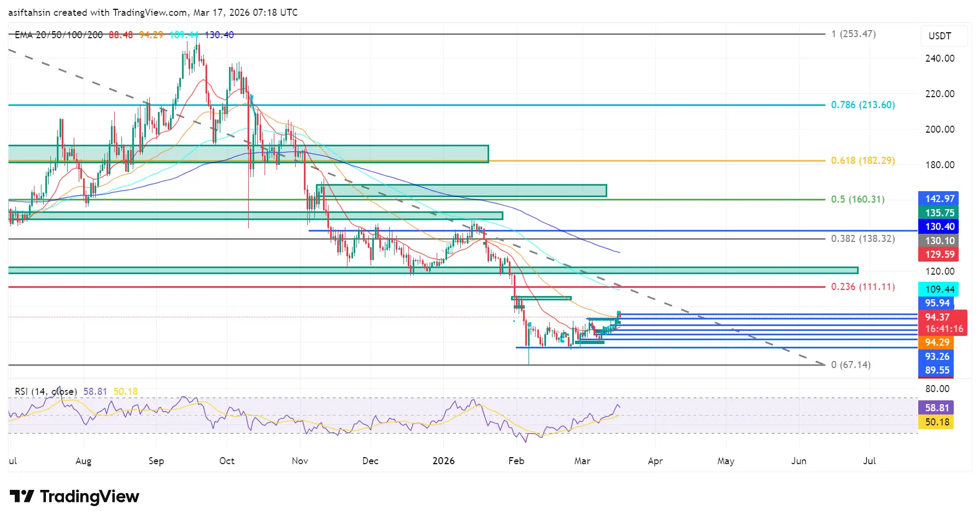Click the USDT currency label box

pyautogui.click(x=944, y=36)
